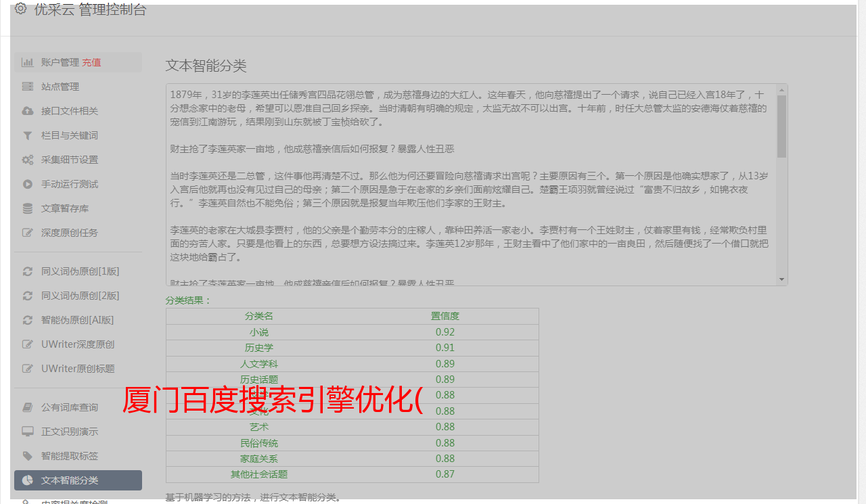Click the play circle icon for 手动运行测试
The width and height of the screenshot is (866, 504).
point(27,184)
